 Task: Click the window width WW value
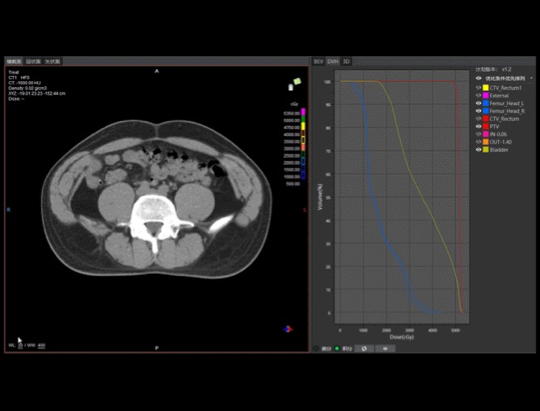[x=41, y=345]
